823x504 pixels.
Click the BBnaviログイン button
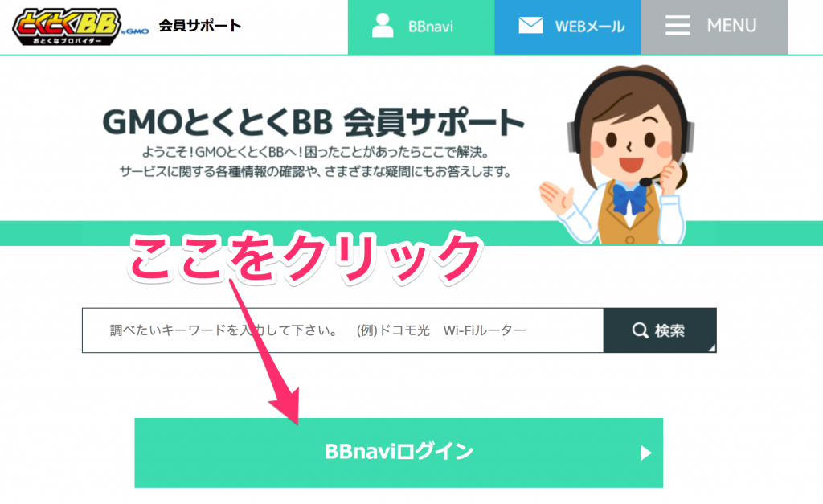click(x=399, y=453)
